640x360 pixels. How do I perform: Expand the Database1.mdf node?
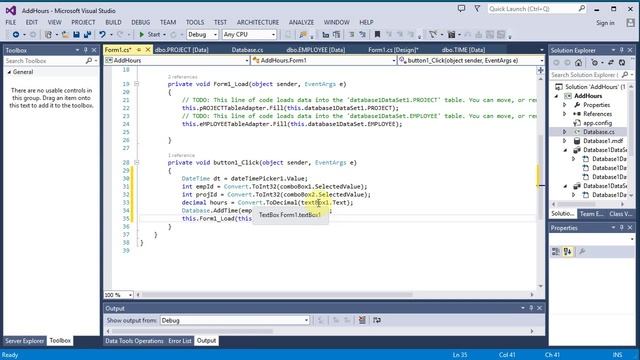point(565,141)
